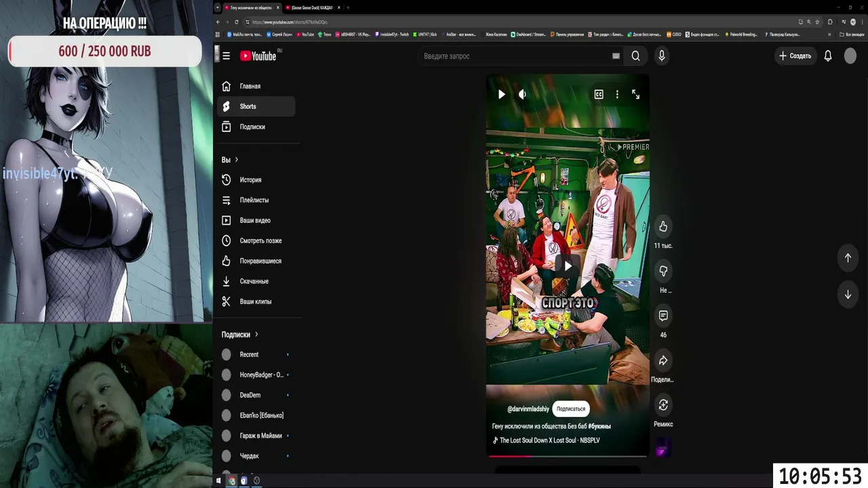Open DeaDem subscription channel

point(256,395)
